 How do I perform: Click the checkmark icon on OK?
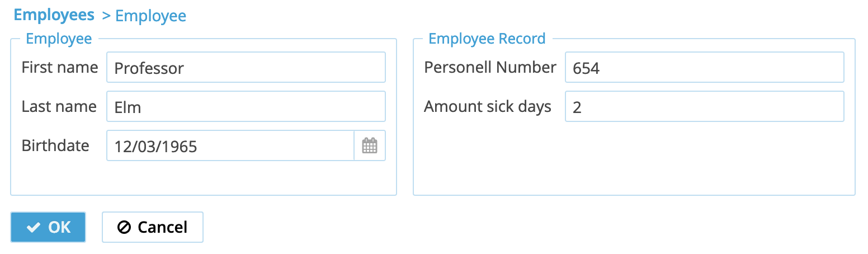(34, 227)
